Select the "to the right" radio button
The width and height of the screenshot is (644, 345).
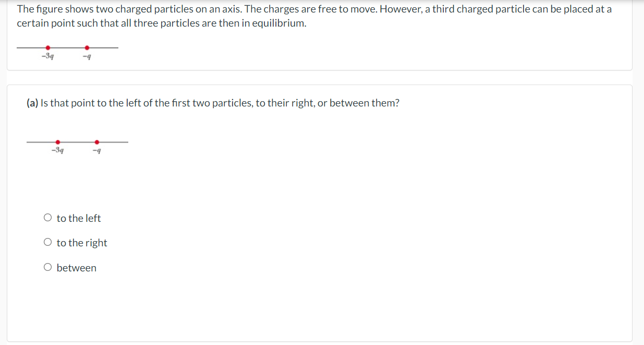tap(47, 242)
